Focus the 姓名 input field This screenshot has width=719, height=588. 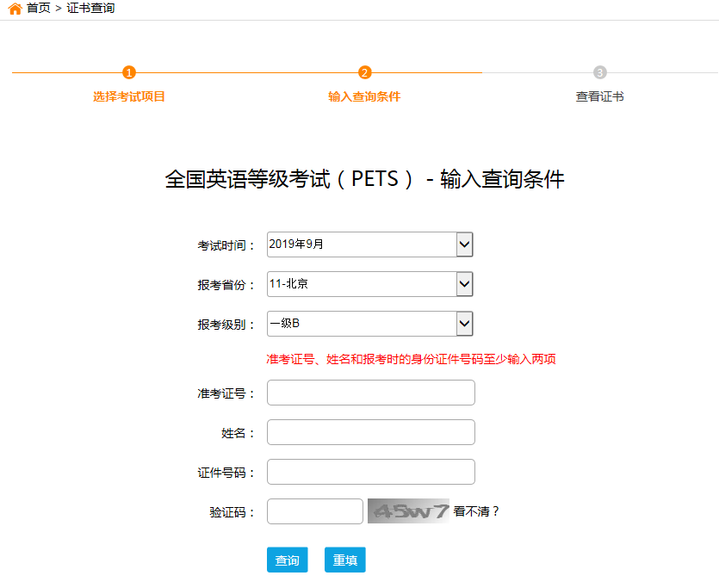371,432
